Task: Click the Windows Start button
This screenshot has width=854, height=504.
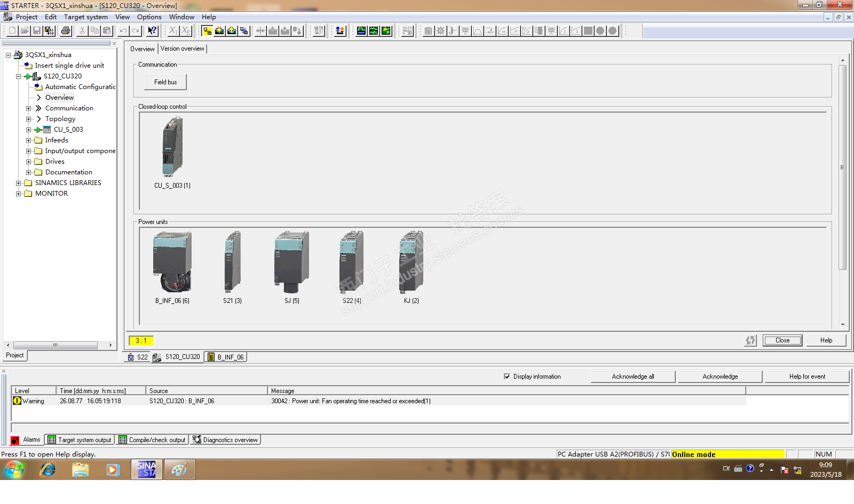Action: (x=14, y=470)
